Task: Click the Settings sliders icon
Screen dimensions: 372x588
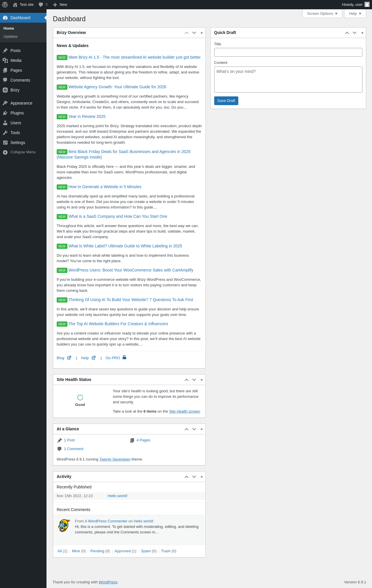Action: click(5, 143)
